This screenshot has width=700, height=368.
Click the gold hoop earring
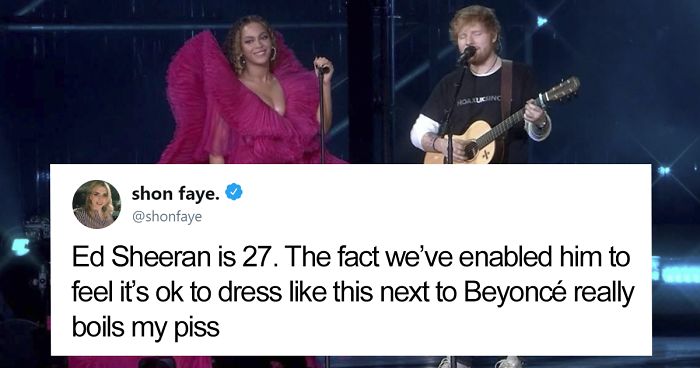pyautogui.click(x=272, y=54)
